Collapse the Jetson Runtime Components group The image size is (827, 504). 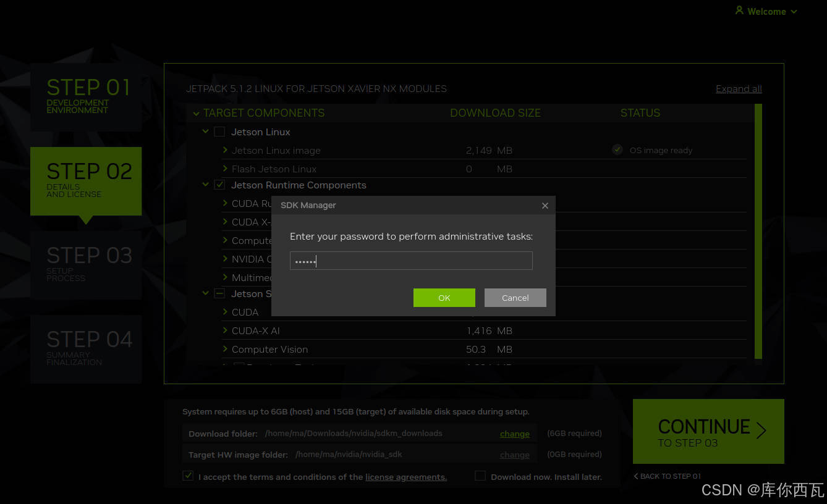205,185
